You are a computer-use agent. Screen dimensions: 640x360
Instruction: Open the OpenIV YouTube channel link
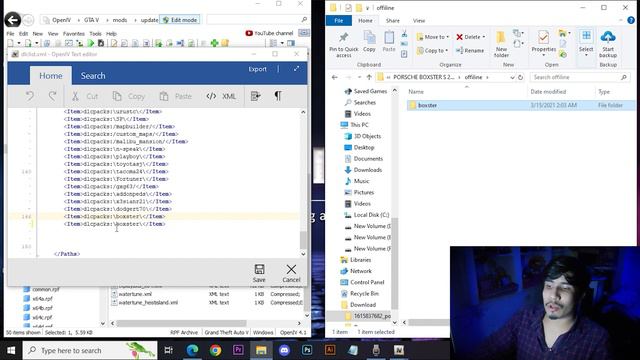pyautogui.click(x=269, y=33)
